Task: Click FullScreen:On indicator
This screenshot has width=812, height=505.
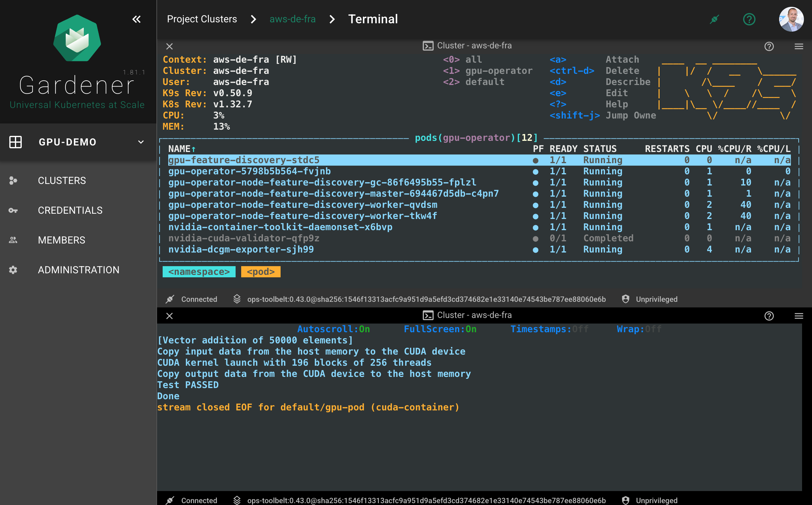Action: (440, 329)
